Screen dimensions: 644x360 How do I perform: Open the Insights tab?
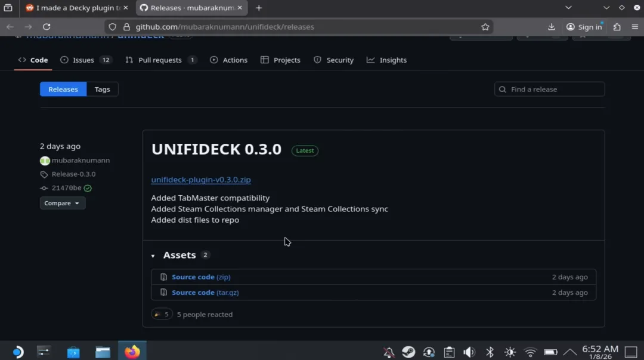[386, 60]
